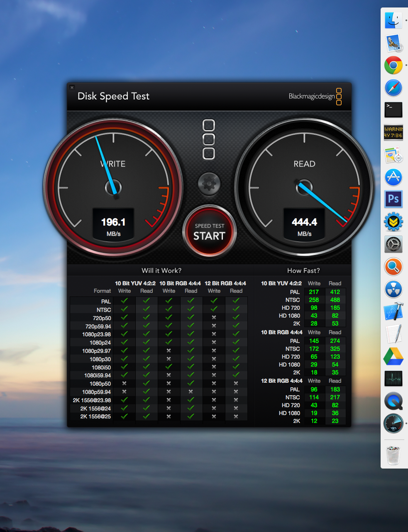Click the 10 Bit RGB NTSC read value 325

coord(335,349)
